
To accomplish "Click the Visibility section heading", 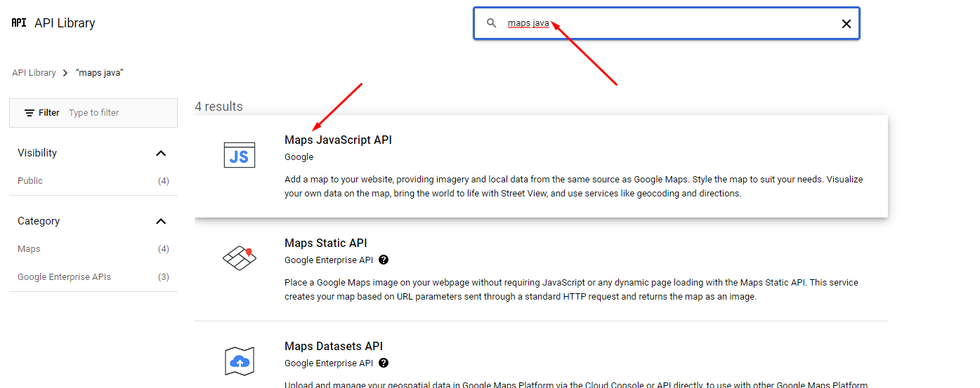I will click(37, 153).
